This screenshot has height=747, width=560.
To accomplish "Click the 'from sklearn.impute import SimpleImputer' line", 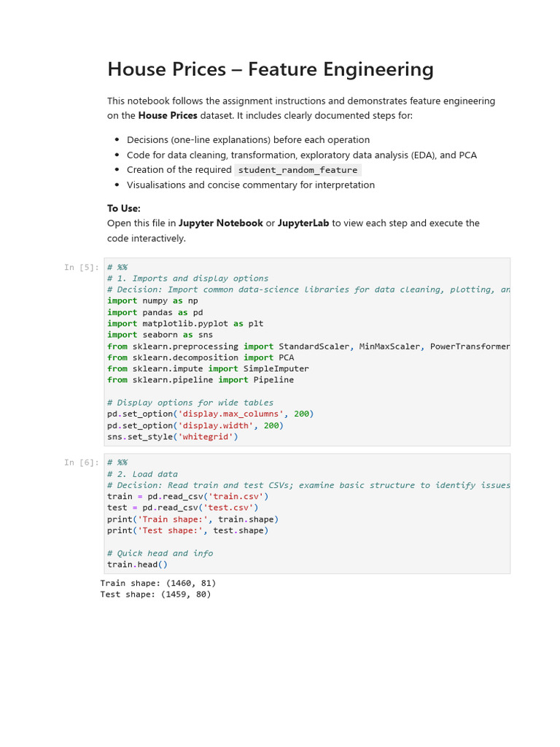I will (x=208, y=368).
